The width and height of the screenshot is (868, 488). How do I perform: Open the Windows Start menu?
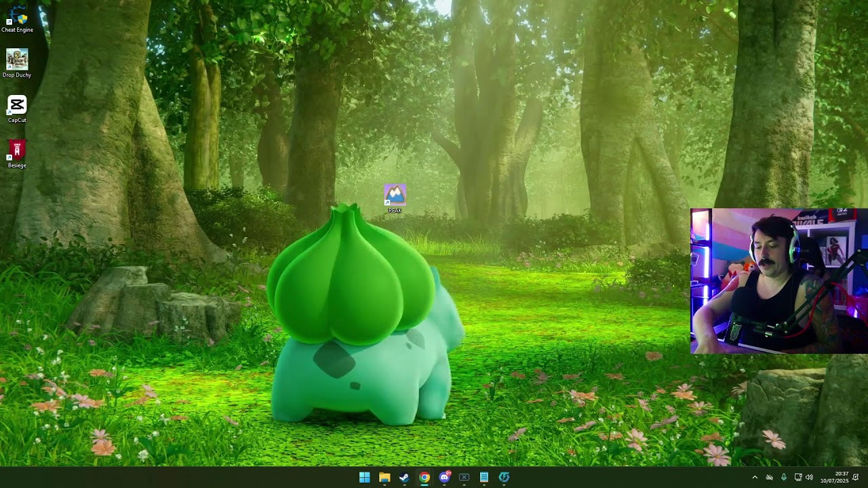click(364, 477)
